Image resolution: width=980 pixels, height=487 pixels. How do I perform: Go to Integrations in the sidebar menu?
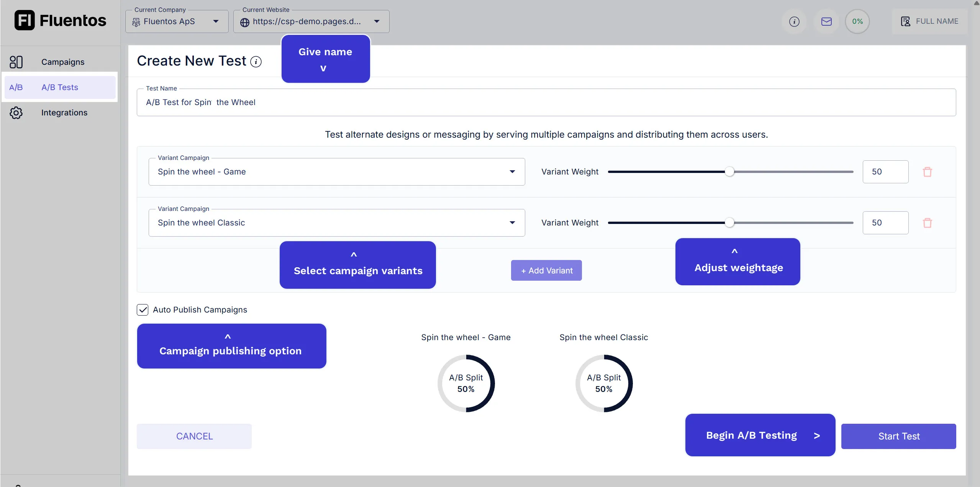[x=64, y=112]
